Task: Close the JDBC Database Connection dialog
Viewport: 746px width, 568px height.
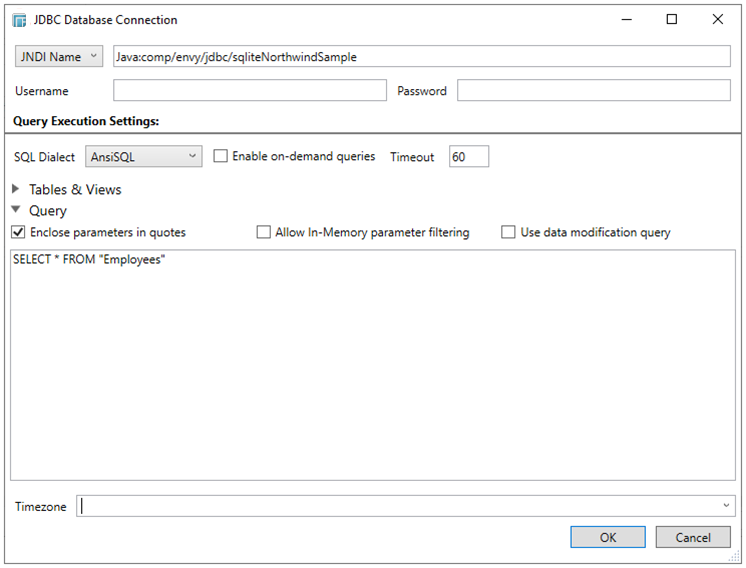Action: tap(717, 20)
